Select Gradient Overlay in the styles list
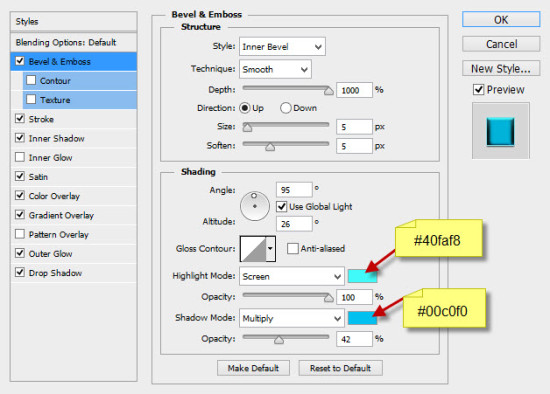This screenshot has width=550, height=394. [61, 215]
